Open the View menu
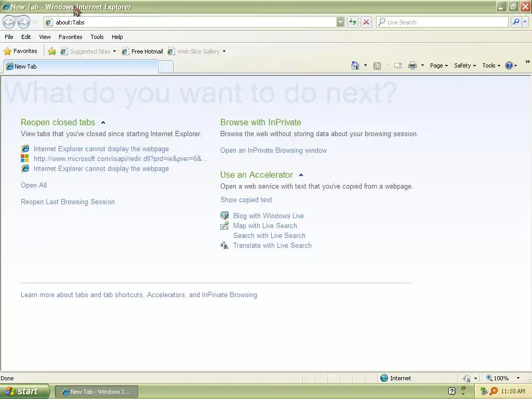 (x=45, y=37)
